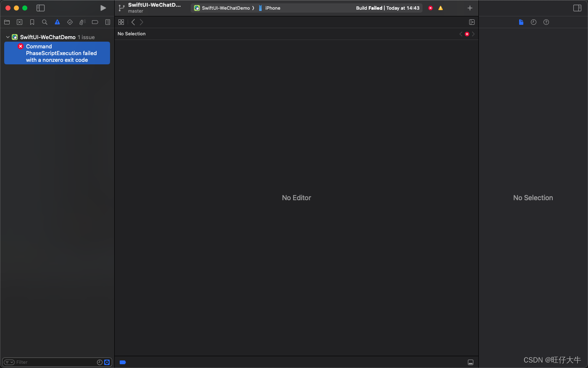Viewport: 588px width, 368px height.
Task: Select the SwiftUI-WeChatDemo scheme in the toolbar
Action: pos(224,8)
